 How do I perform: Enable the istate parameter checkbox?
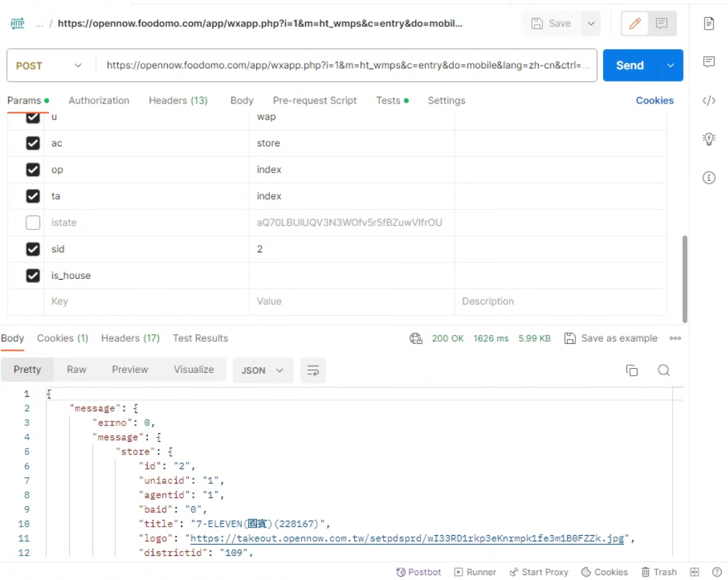(32, 223)
